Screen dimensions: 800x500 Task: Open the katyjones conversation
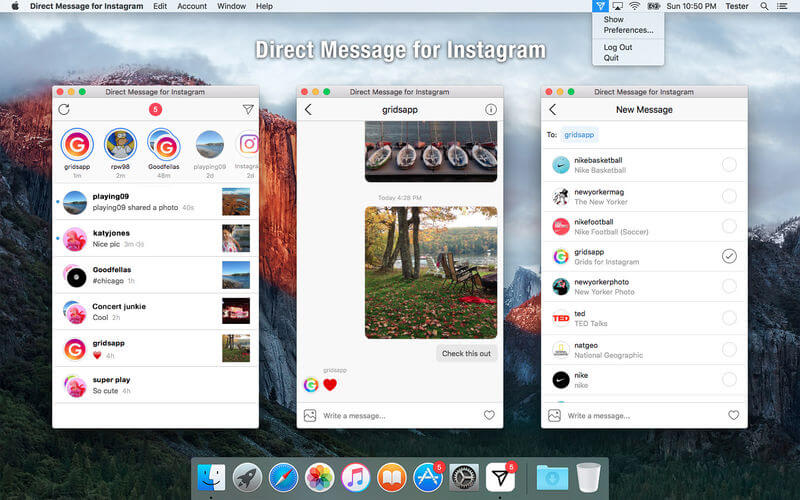click(156, 238)
